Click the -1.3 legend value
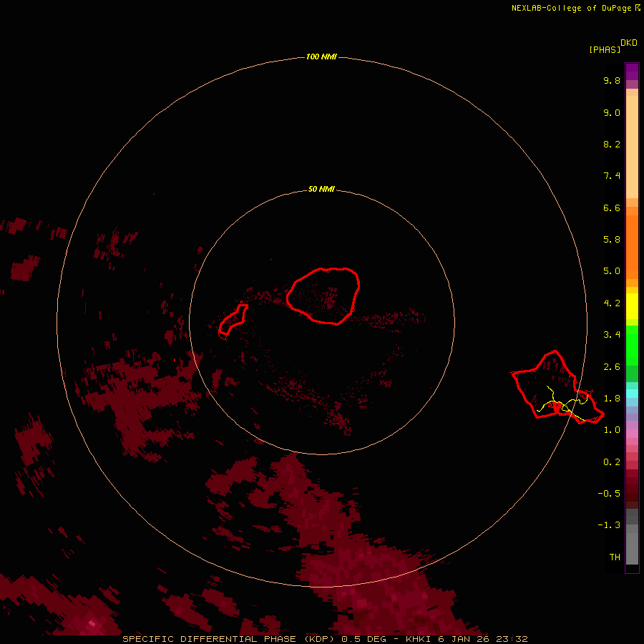Screen dimensions: 644x644 (609, 525)
